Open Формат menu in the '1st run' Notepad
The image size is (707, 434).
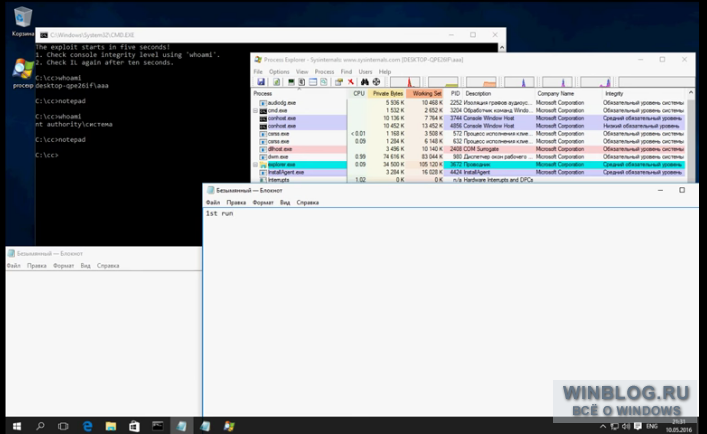pyautogui.click(x=263, y=202)
